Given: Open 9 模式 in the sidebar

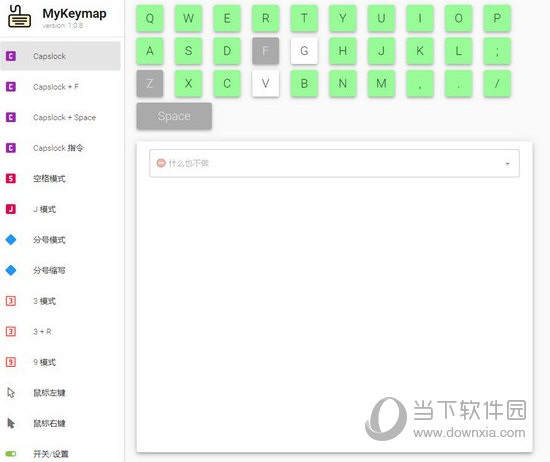Looking at the screenshot, I should coord(60,362).
